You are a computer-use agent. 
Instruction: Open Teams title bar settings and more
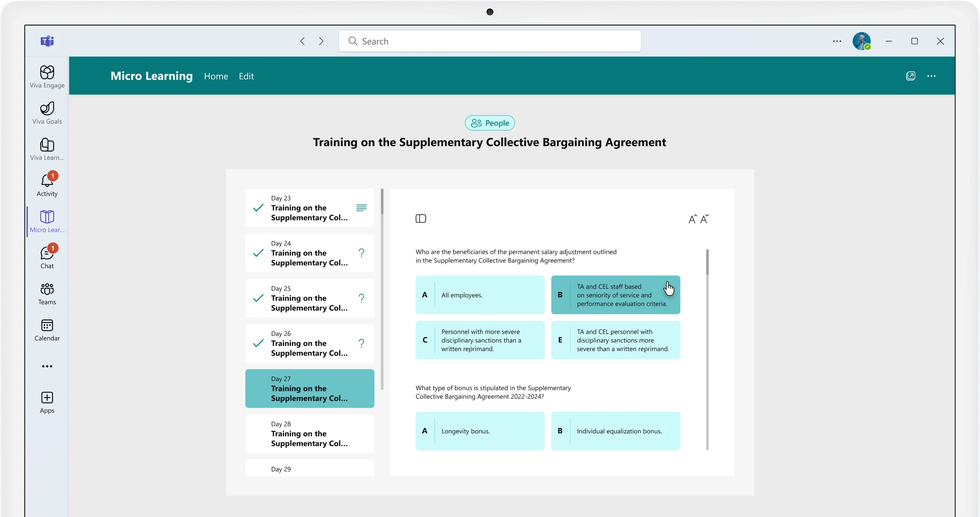[x=837, y=41]
